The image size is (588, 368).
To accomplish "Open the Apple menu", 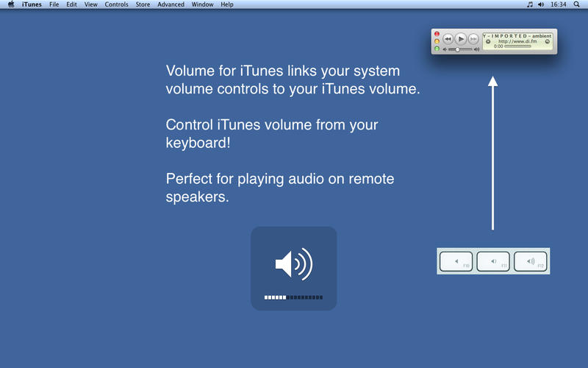I will coord(11,4).
